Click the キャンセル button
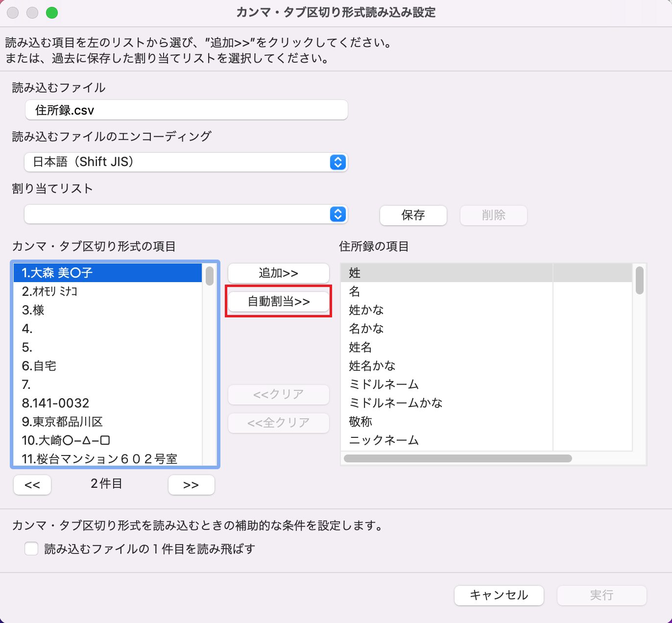 pyautogui.click(x=499, y=595)
